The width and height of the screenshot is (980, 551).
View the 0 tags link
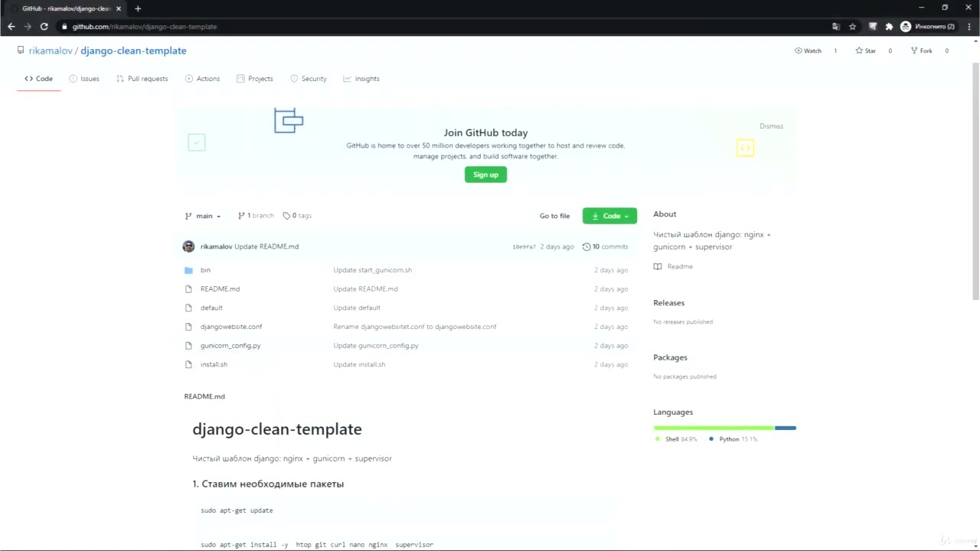coord(297,216)
